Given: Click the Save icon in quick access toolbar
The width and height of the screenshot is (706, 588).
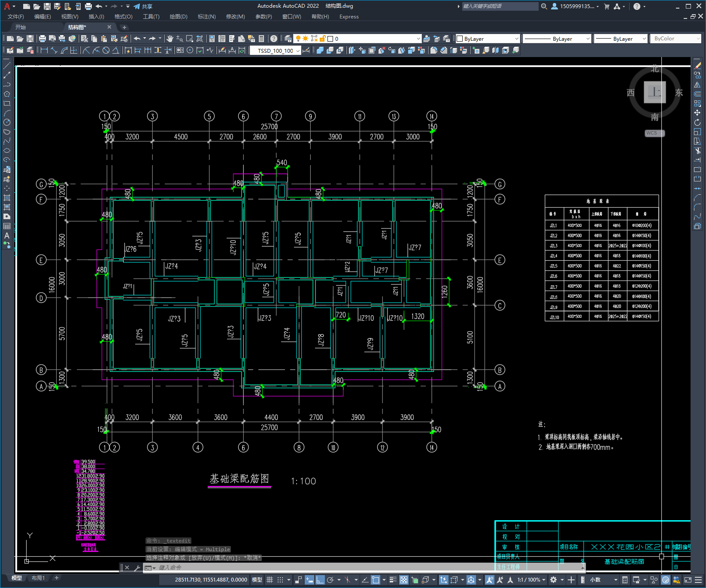Looking at the screenshot, I should click(x=47, y=6).
